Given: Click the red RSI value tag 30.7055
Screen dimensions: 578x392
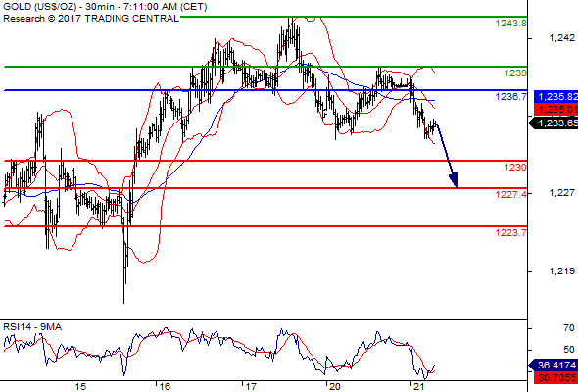Looking at the screenshot, I should (555, 377).
